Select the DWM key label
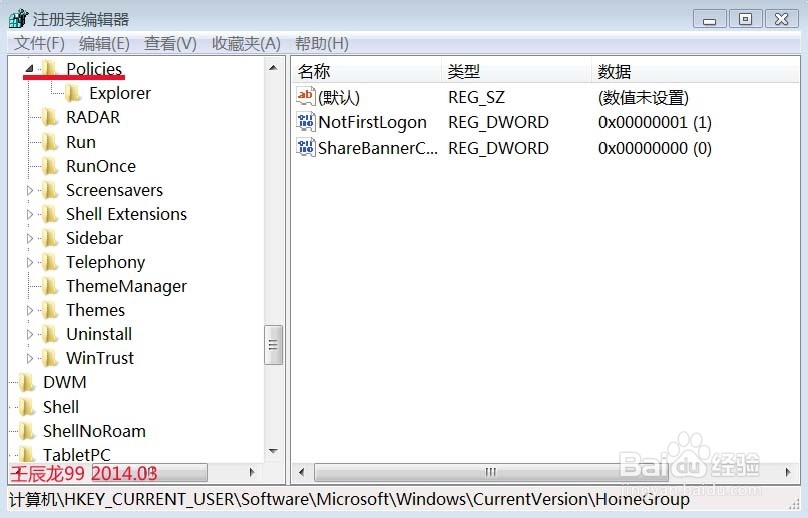The height and width of the screenshot is (518, 808). 65,382
